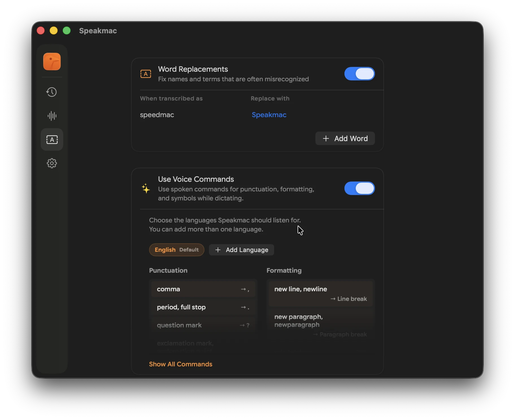This screenshot has width=515, height=420.
Task: Open the audio waveform sidebar icon
Action: (52, 116)
